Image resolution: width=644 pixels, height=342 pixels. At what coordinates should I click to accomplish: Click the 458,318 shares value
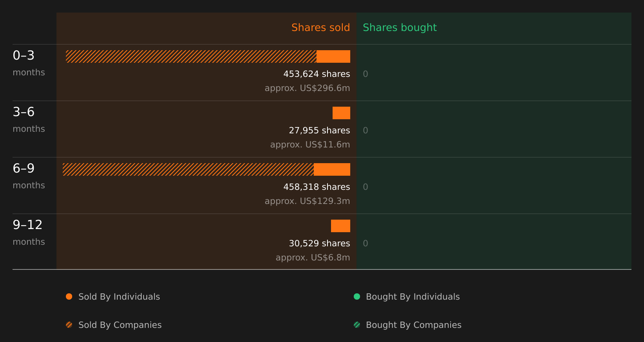(x=317, y=187)
